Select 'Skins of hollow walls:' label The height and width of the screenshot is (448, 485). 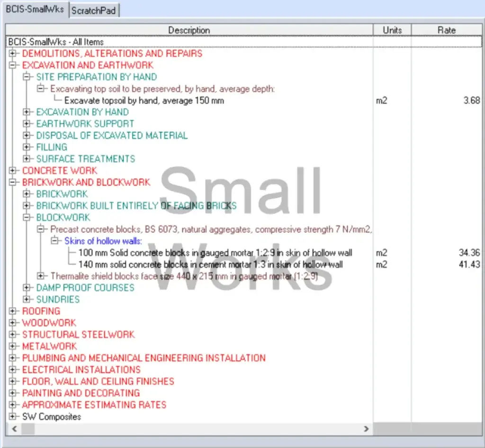[x=103, y=240]
